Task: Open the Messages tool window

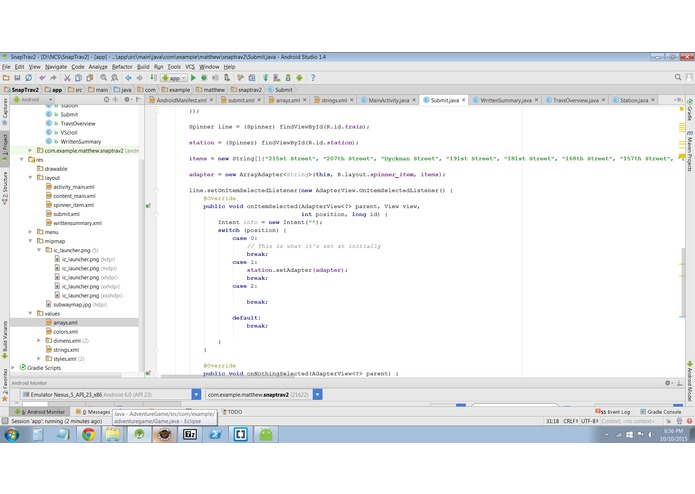Action: 93,412
